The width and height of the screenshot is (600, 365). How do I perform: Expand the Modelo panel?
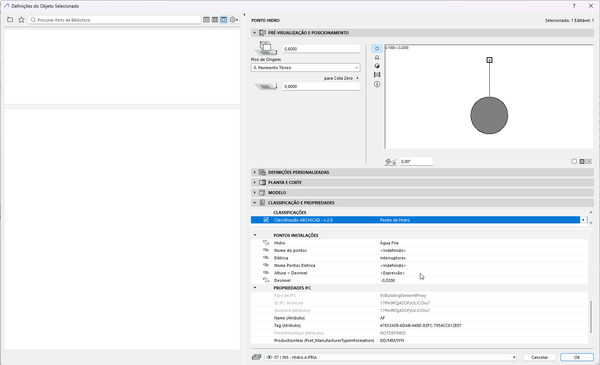(254, 192)
